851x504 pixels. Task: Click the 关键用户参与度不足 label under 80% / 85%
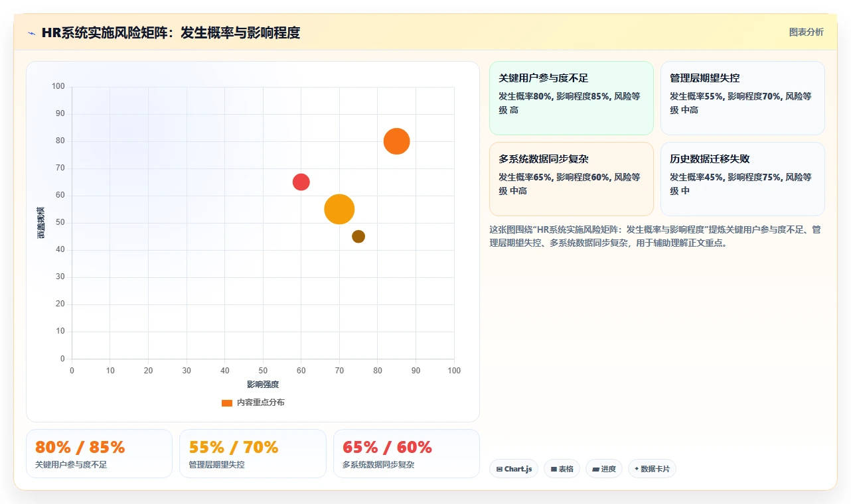point(71,465)
